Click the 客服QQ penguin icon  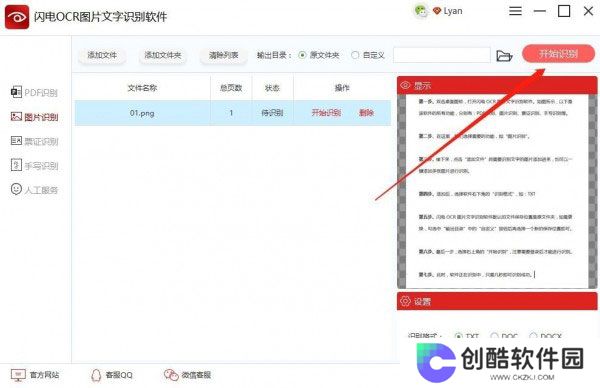coord(96,375)
